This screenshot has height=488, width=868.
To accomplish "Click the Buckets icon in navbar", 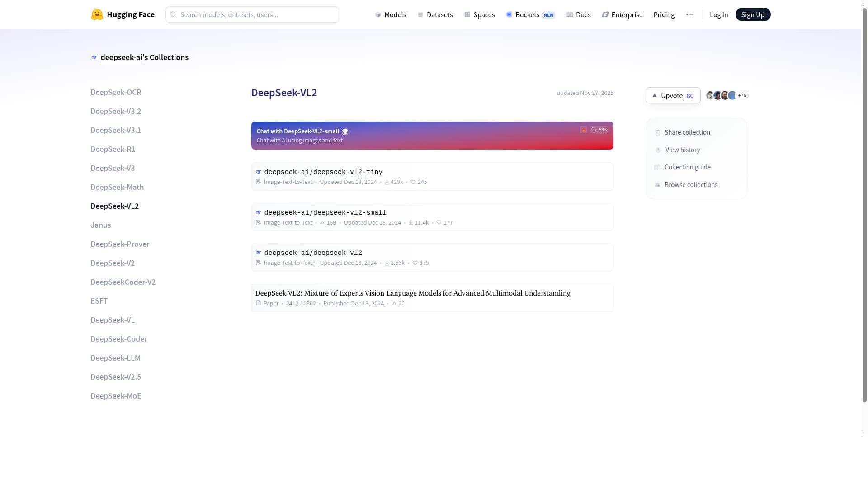I will [x=509, y=15].
